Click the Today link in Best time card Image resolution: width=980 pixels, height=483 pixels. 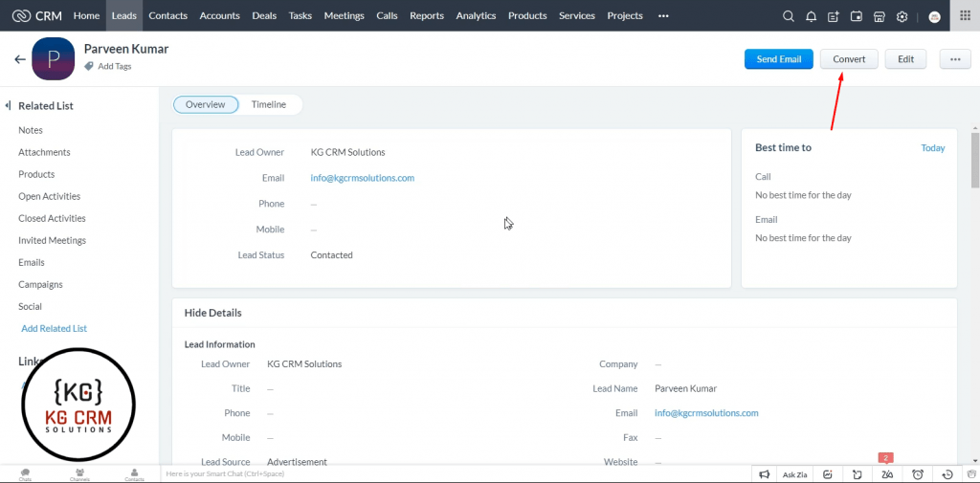coord(932,148)
